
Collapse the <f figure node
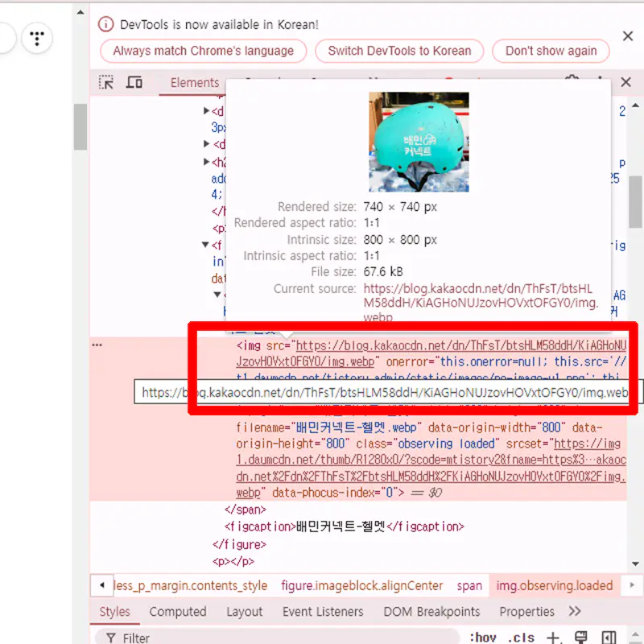pyautogui.click(x=206, y=245)
